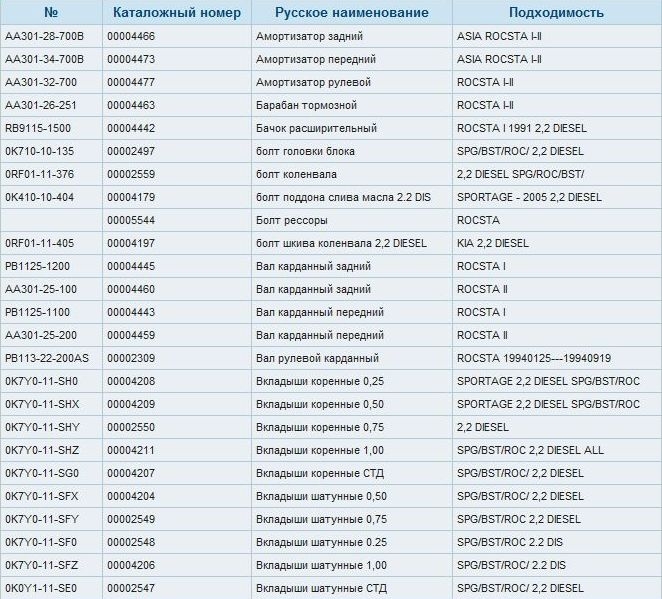Select part number AA301-28-700B
This screenshot has width=662, height=599.
[x=45, y=36]
